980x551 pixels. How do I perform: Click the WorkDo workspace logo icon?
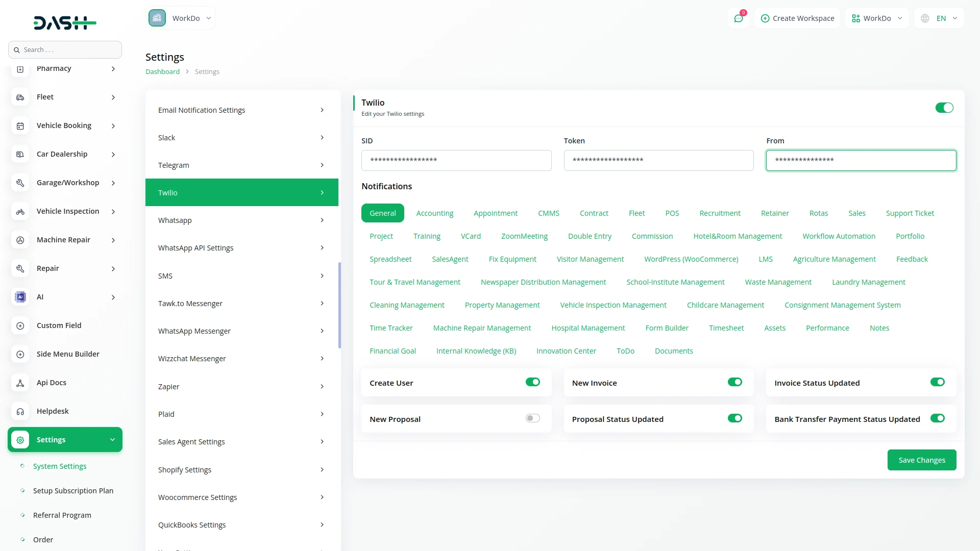click(x=157, y=18)
